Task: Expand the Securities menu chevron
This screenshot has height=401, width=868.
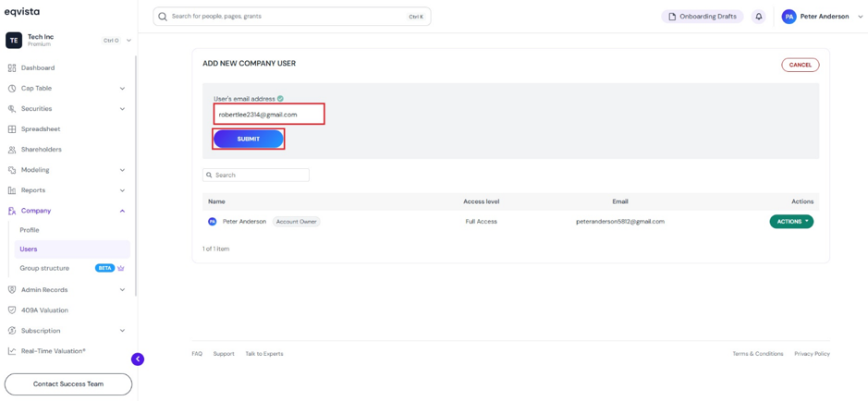Action: (x=122, y=109)
